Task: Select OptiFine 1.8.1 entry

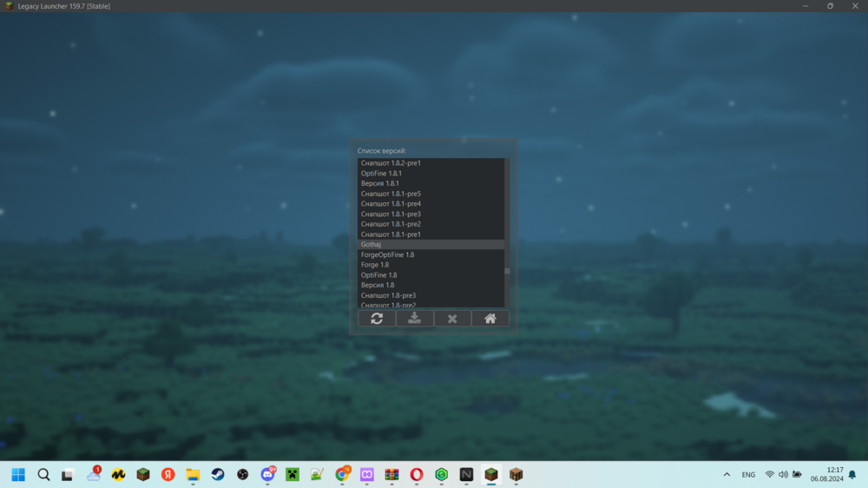Action: coord(431,174)
